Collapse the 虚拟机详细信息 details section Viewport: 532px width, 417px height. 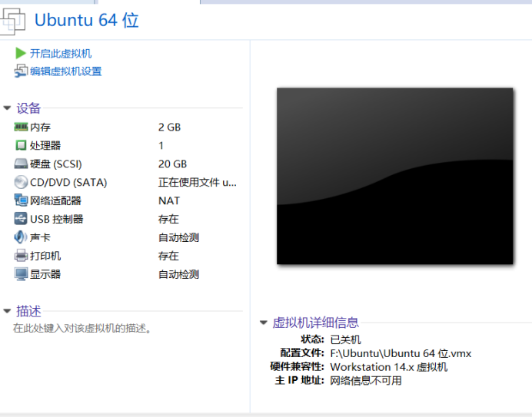pyautogui.click(x=264, y=323)
